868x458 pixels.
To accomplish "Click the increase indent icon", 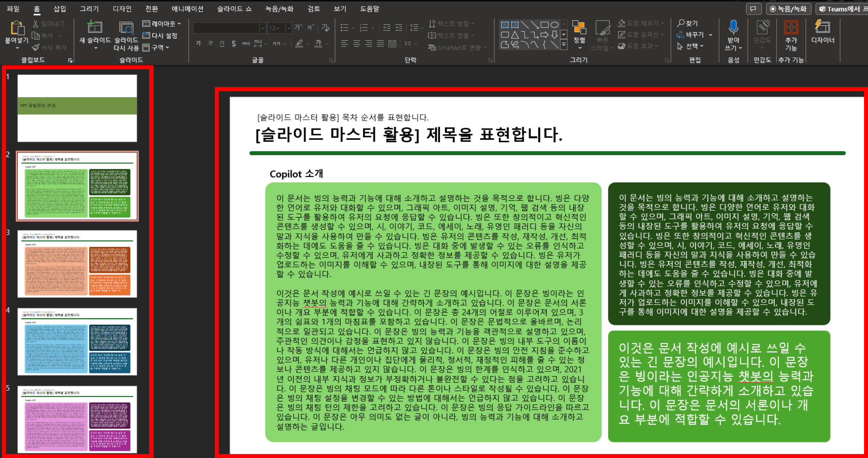I will click(x=399, y=27).
